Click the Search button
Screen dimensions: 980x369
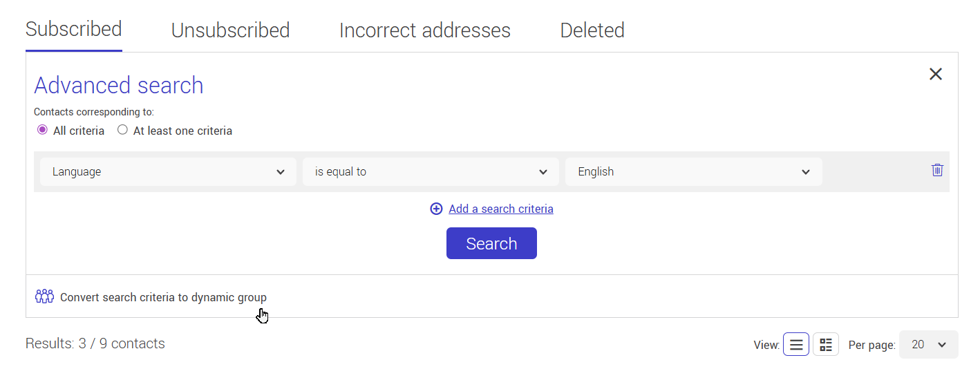coord(491,243)
